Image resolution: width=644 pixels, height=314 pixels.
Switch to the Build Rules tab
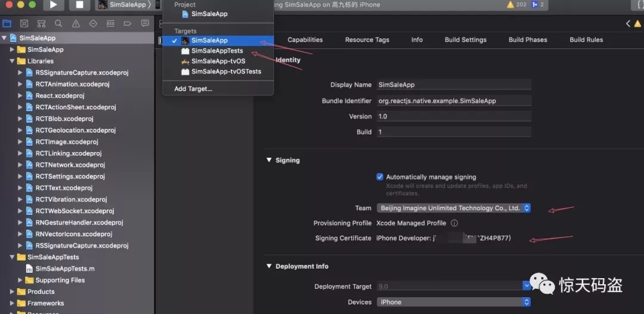tap(587, 40)
